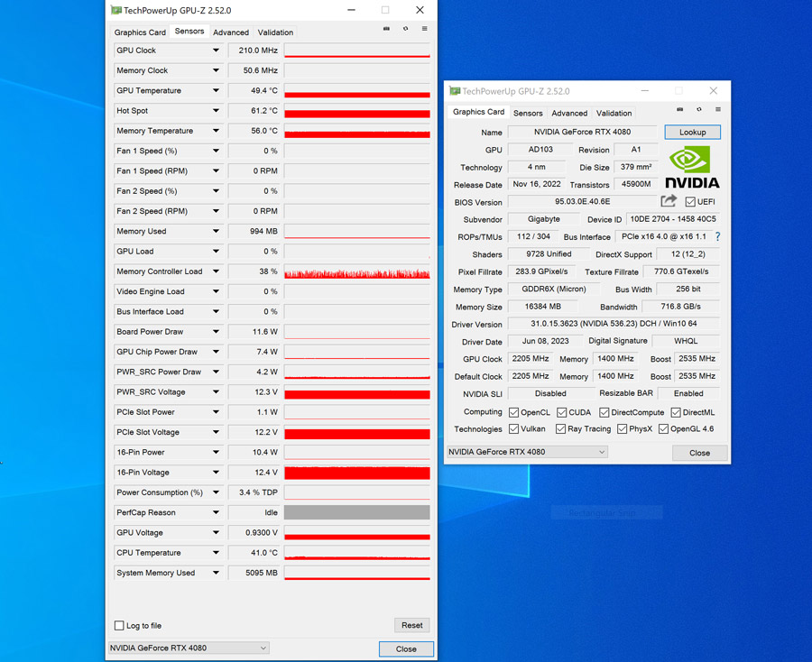812x662 pixels.
Task: Open Advanced tab in left window
Action: click(231, 32)
